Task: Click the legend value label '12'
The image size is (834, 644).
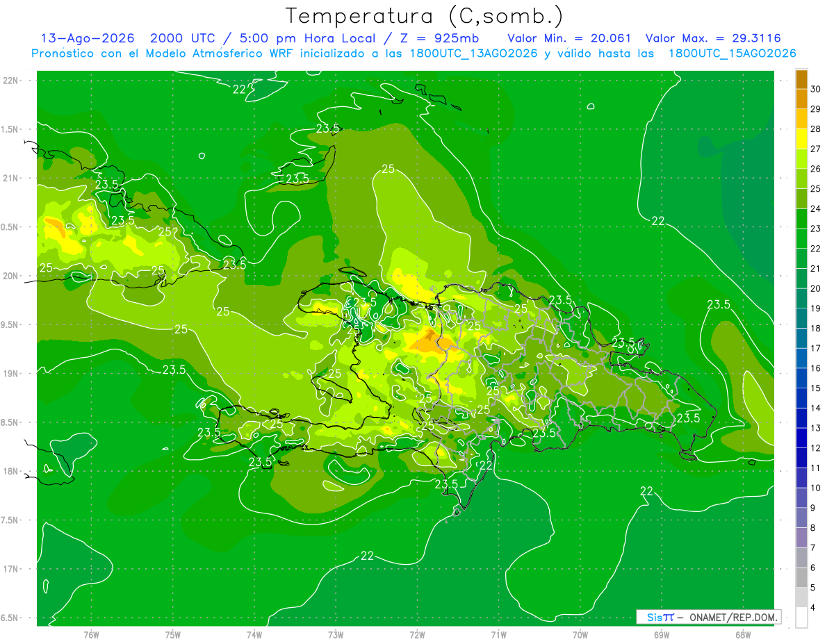Action: pos(816,448)
